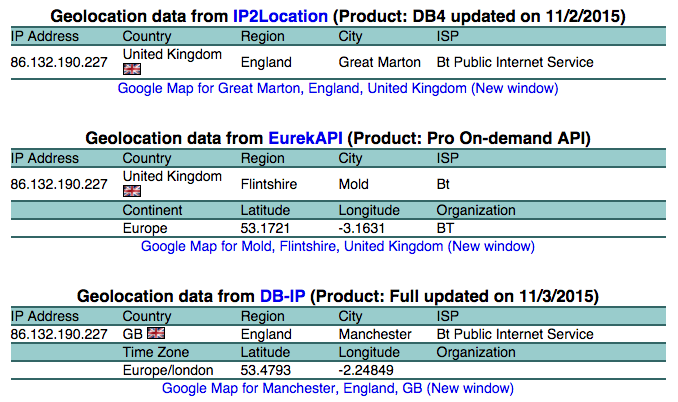678x402 pixels.
Task: Click the Manchester city cell
Action: (x=374, y=334)
